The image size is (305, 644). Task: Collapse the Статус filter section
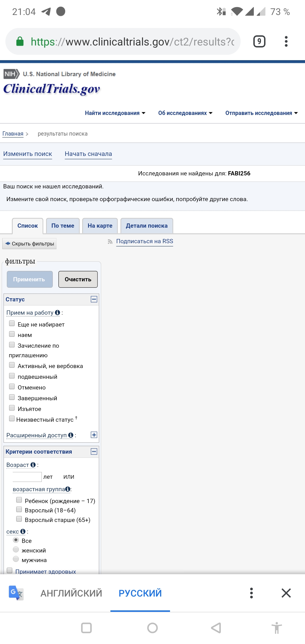pos(94,299)
